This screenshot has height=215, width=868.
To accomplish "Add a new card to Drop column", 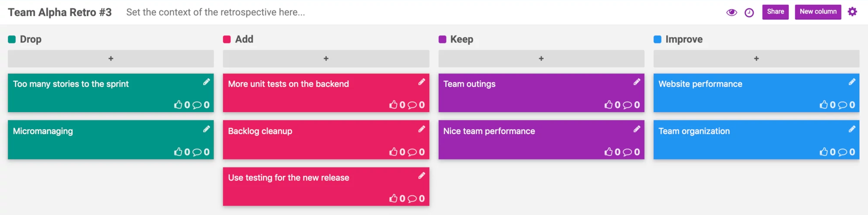I will pos(111,59).
